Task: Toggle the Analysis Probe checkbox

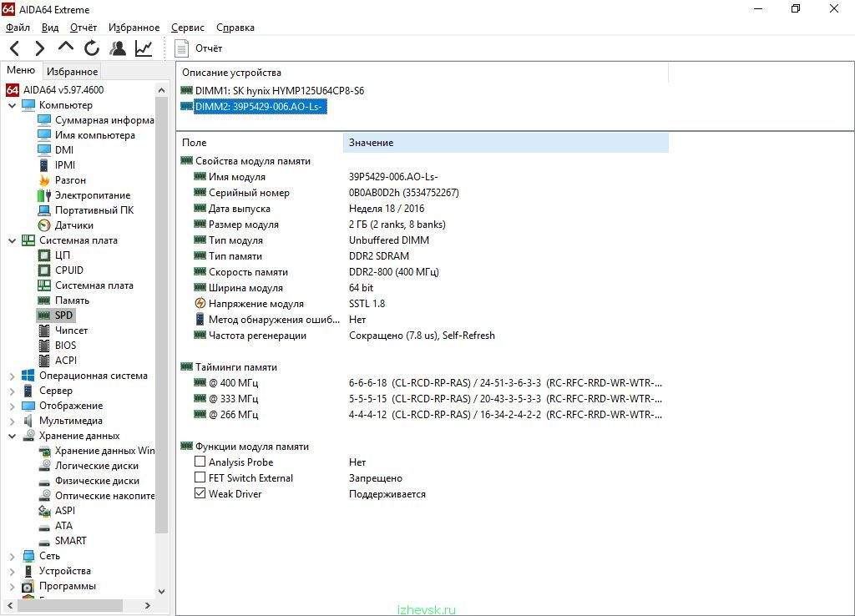Action: click(200, 462)
